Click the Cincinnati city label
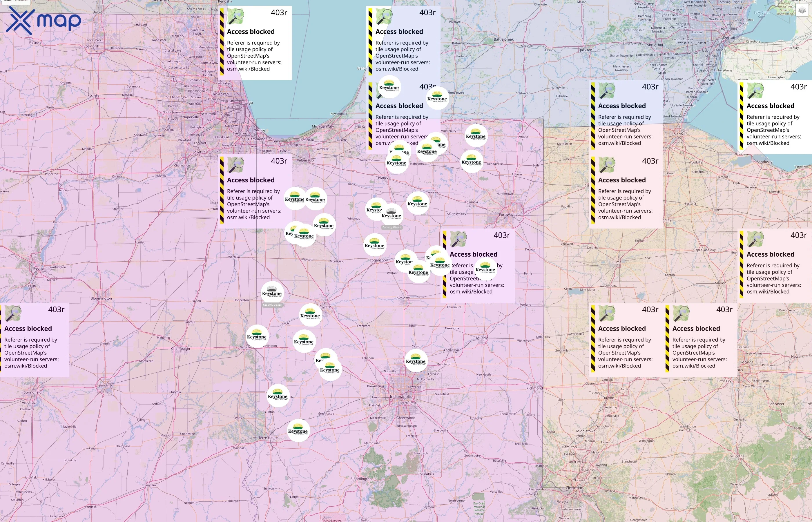Image resolution: width=812 pixels, height=522 pixels. (x=574, y=488)
